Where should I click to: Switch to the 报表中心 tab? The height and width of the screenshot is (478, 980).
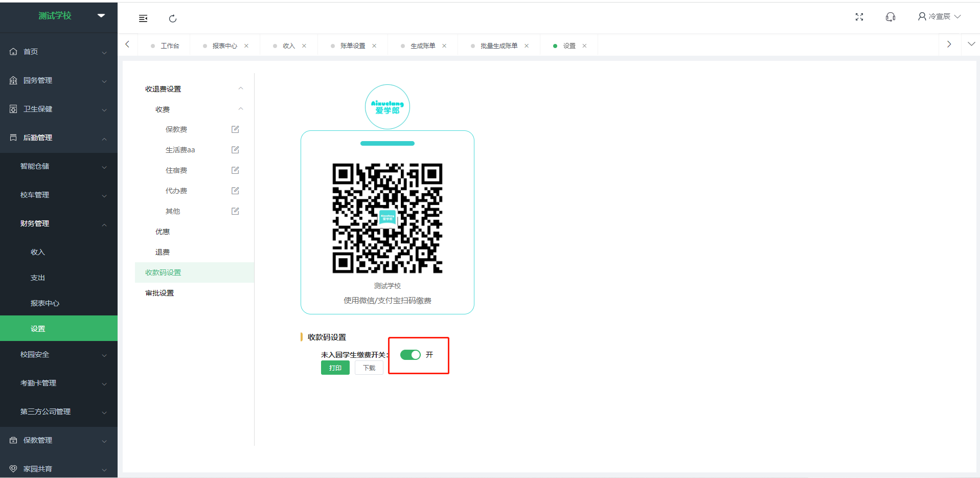tap(224, 46)
